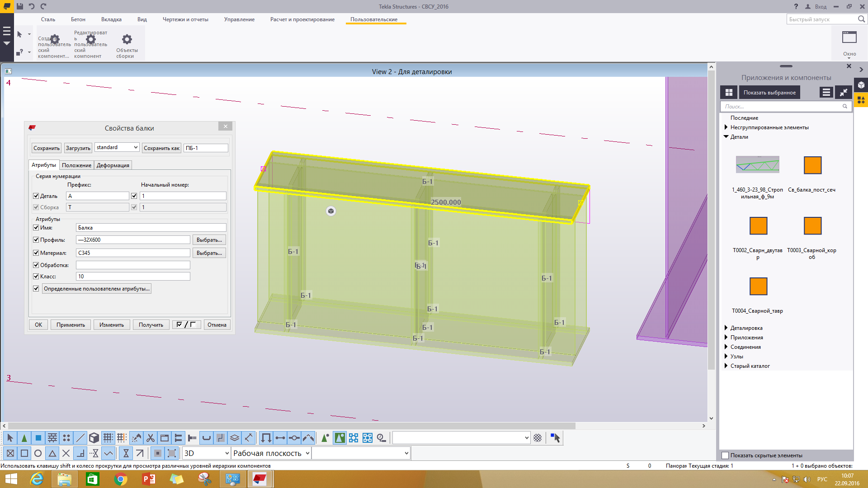
Task: Click the save icon in the title bar
Action: [20, 6]
